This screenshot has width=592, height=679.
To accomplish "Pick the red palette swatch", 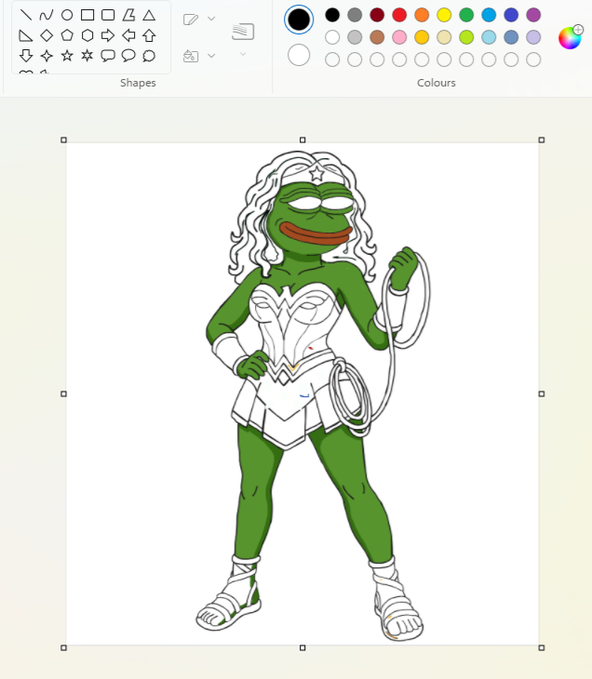I will click(399, 15).
